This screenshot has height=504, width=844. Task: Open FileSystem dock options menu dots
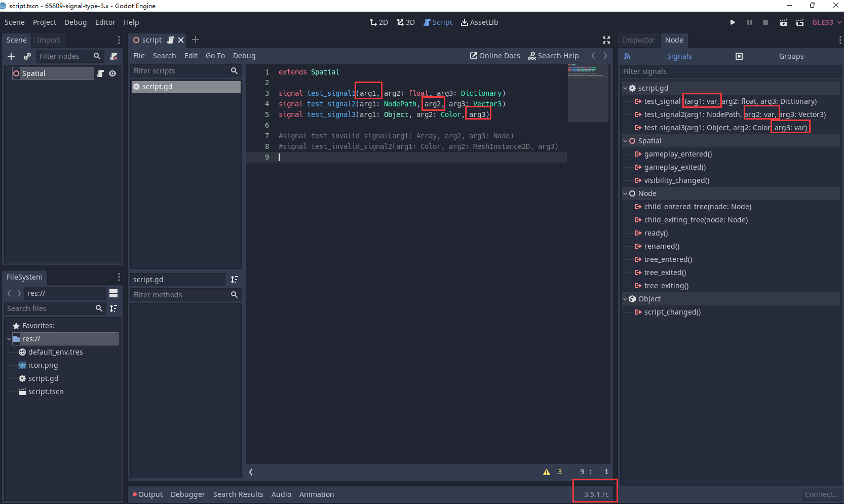tap(119, 277)
